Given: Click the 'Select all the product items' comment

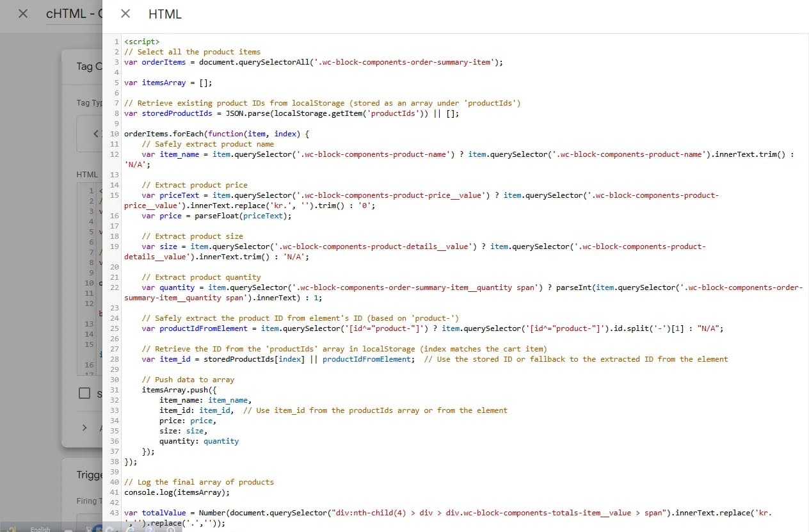Looking at the screenshot, I should (193, 52).
